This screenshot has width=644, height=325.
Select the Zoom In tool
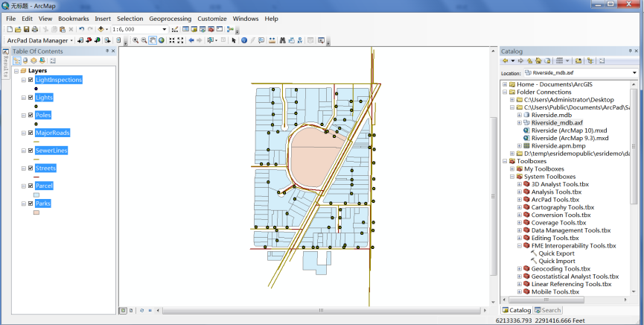136,40
